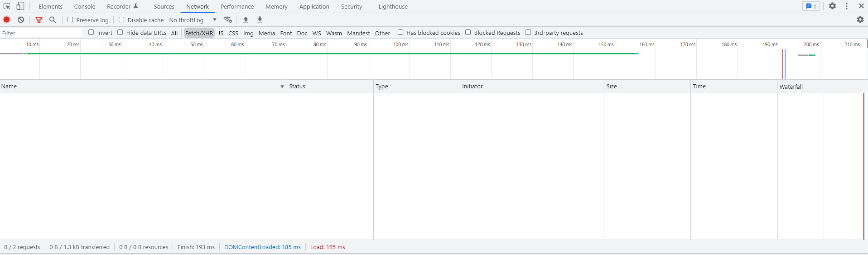Screen dimensions: 868x255
Task: Check the Hide data URLs checkbox
Action: (x=120, y=32)
